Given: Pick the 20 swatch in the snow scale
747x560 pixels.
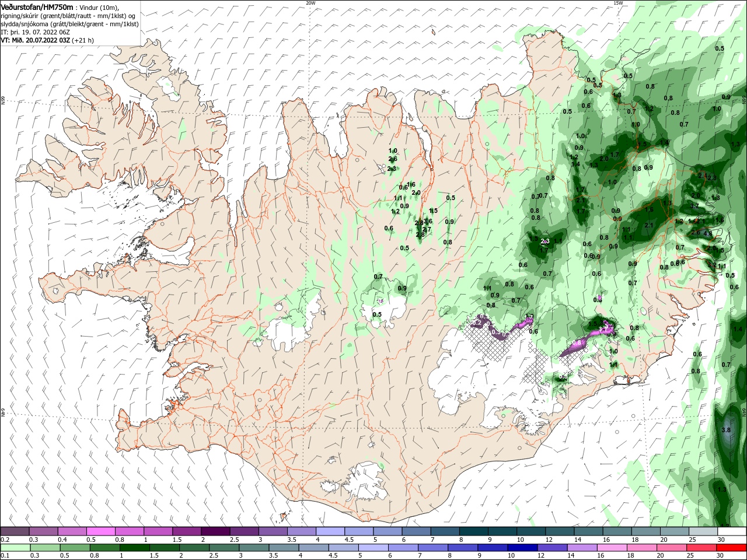Looking at the screenshot, I should (675, 531).
